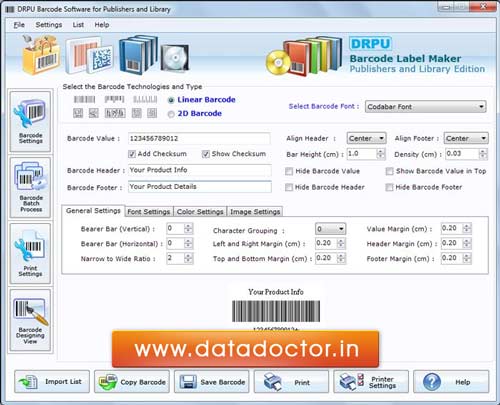This screenshot has width=500, height=405.
Task: Open the Print Settings sidebar icon
Action: point(30,254)
